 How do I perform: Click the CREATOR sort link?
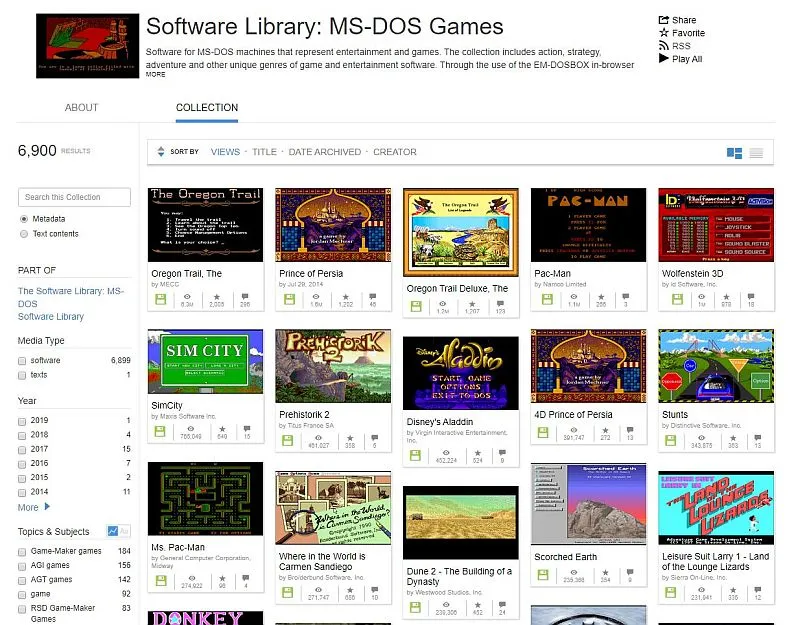pos(395,152)
